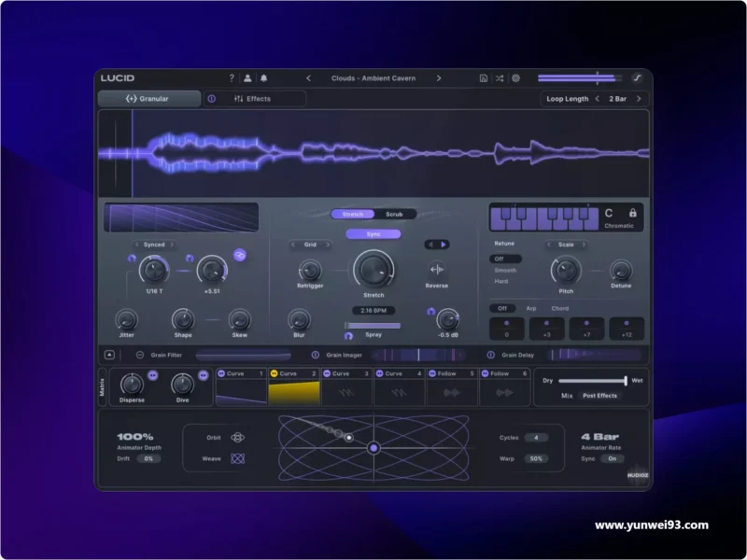The height and width of the screenshot is (560, 747).
Task: Click yellow Curve 2 modulator icon
Action: pyautogui.click(x=274, y=374)
